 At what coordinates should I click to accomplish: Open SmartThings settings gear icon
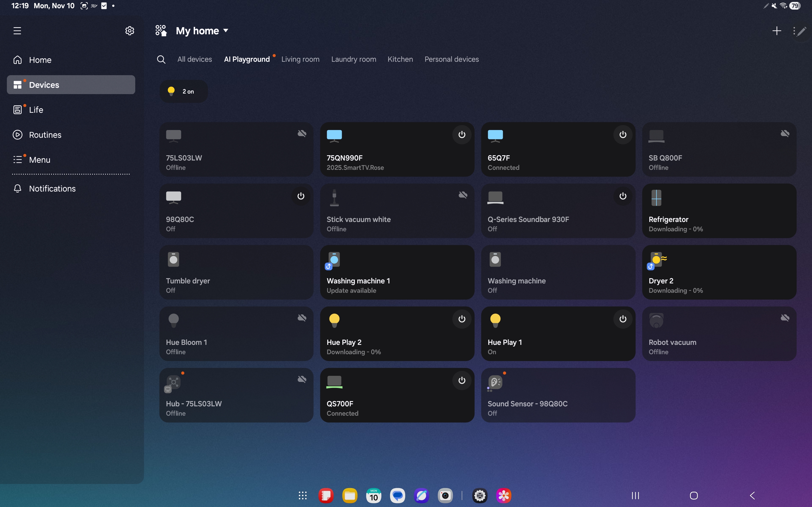click(129, 31)
